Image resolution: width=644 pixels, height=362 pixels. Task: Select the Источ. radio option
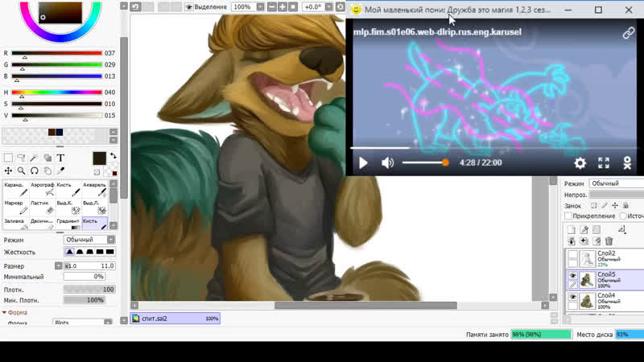click(623, 216)
